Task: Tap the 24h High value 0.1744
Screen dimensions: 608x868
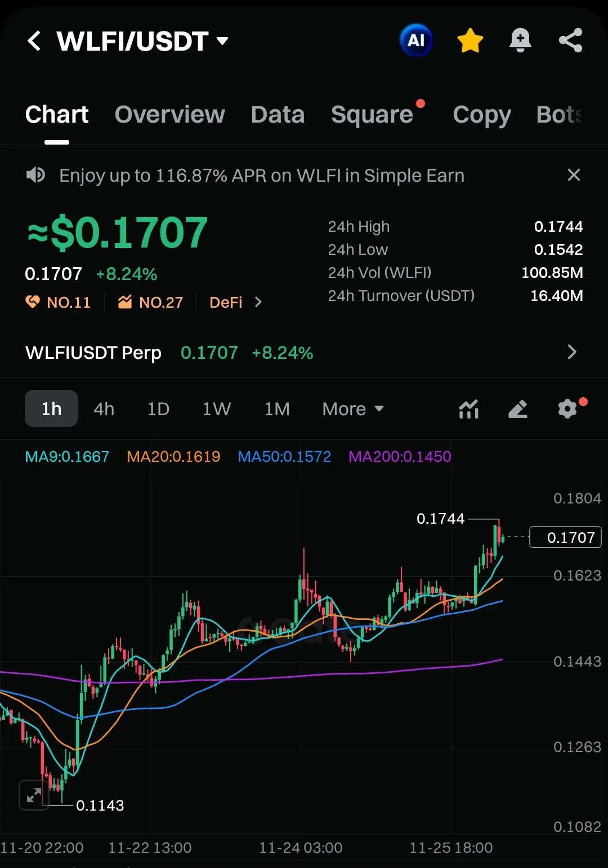Action: tap(558, 227)
